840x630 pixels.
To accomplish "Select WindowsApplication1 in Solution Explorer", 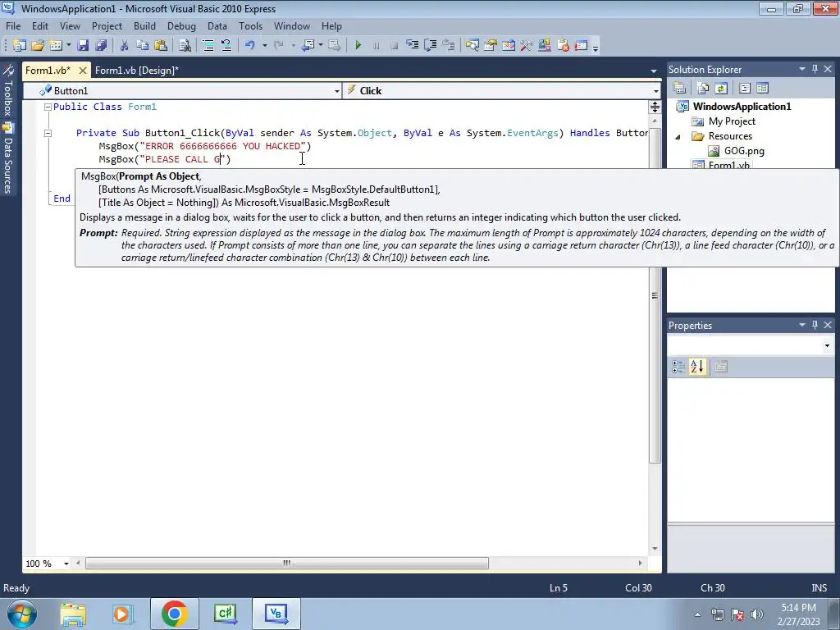I will (742, 106).
